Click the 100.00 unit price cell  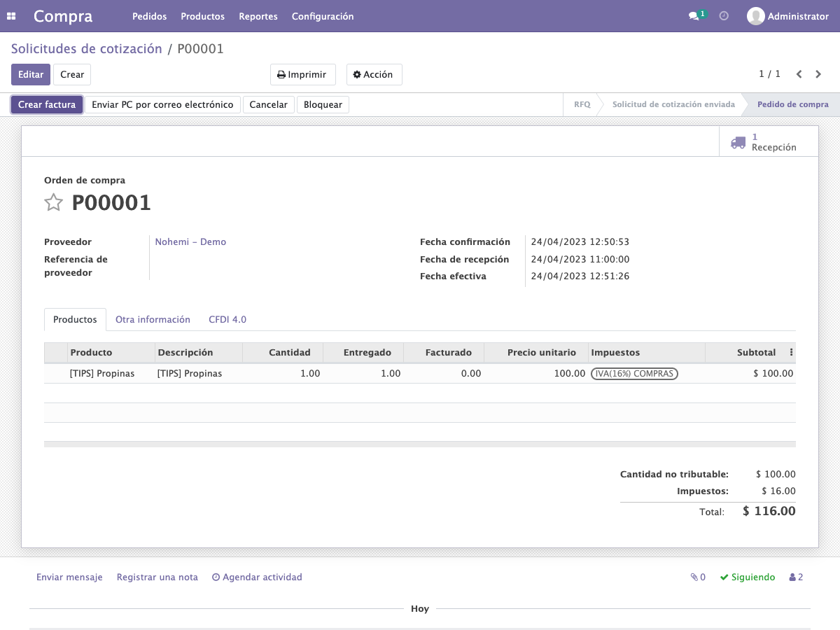536,374
